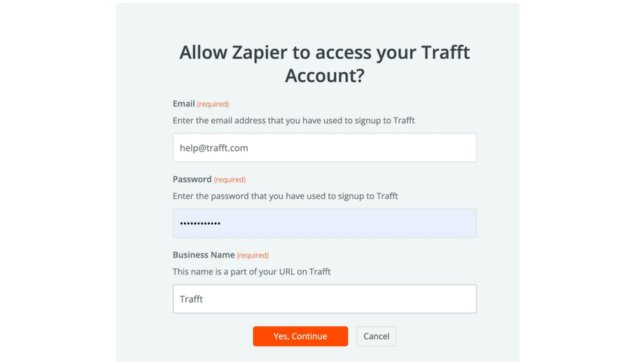Screen dimensions: 644x362
Task: Click the Business Name field label
Action: [204, 255]
